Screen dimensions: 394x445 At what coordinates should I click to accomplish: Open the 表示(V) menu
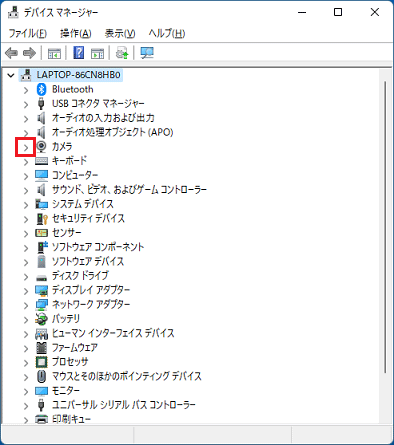click(120, 33)
